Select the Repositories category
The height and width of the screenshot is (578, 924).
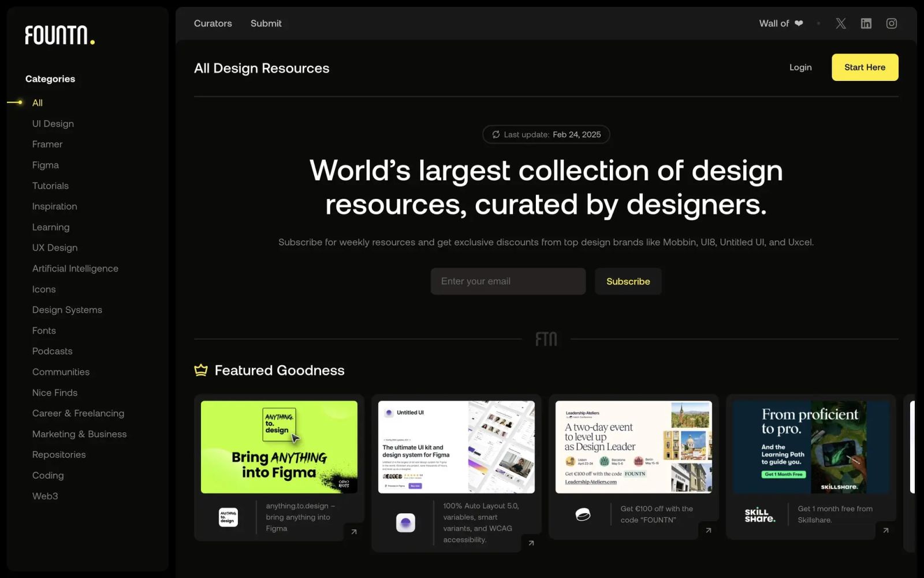[x=59, y=455]
